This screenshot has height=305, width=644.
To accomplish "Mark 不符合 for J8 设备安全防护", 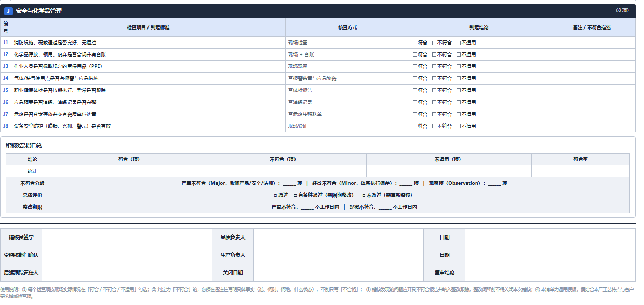I will pos(434,126).
